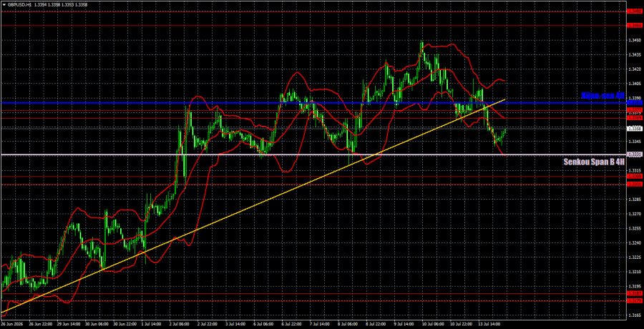The height and width of the screenshot is (329, 644).
Task: Select the red 1.3309 price tag
Action: pyautogui.click(x=635, y=176)
